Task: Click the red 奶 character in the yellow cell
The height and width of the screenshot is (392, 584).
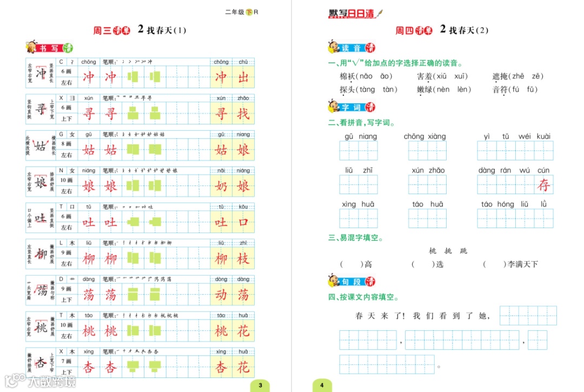Action: pyautogui.click(x=221, y=186)
